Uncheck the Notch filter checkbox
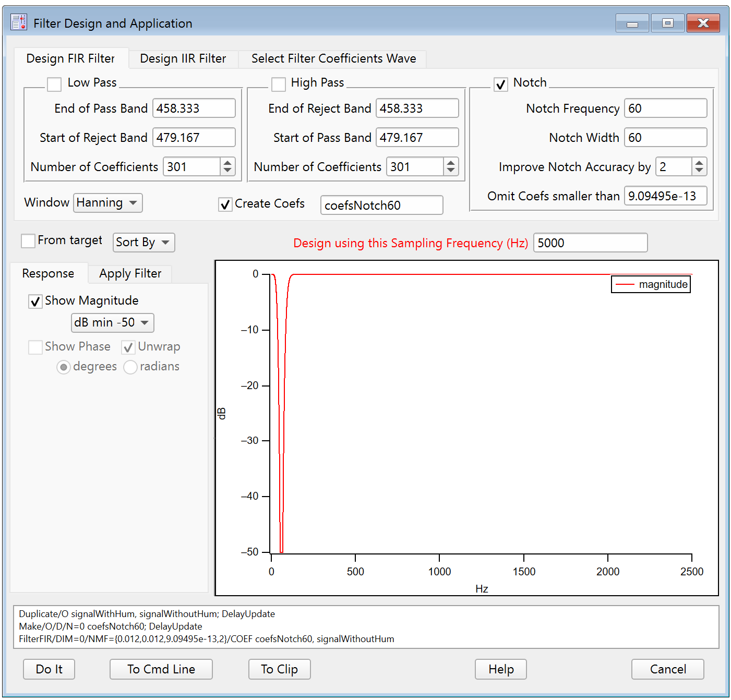The width and height of the screenshot is (731, 700). pyautogui.click(x=501, y=84)
